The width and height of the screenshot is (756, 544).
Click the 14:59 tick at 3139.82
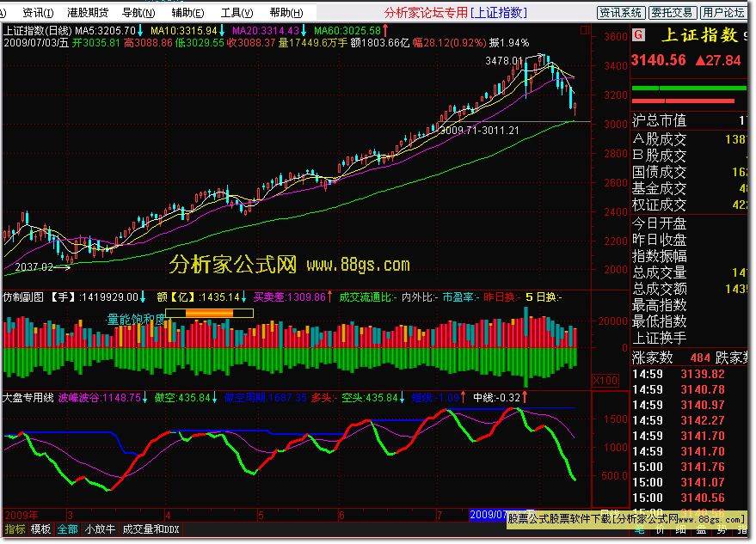679,374
